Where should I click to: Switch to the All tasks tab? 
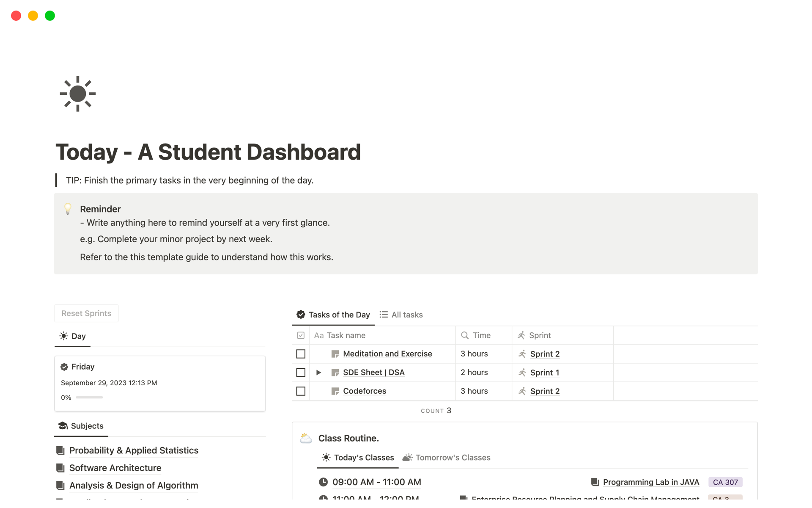[x=401, y=315]
